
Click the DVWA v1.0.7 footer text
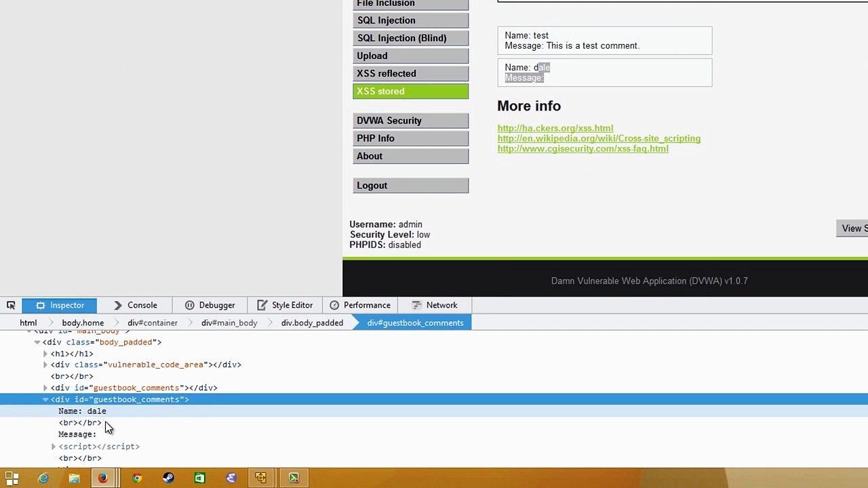649,281
